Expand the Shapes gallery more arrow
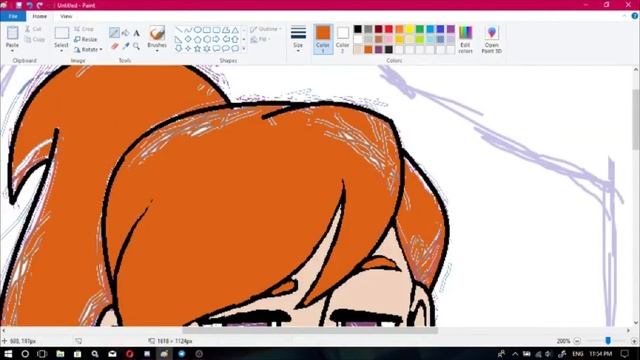640x360 pixels. pos(244,49)
